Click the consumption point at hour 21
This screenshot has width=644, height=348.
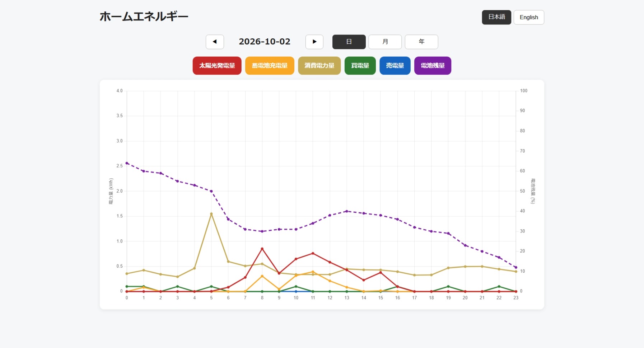tap(482, 267)
